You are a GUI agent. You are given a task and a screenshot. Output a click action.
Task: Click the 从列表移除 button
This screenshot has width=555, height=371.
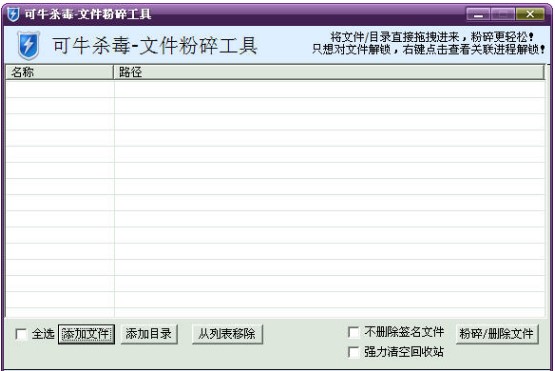[227, 334]
